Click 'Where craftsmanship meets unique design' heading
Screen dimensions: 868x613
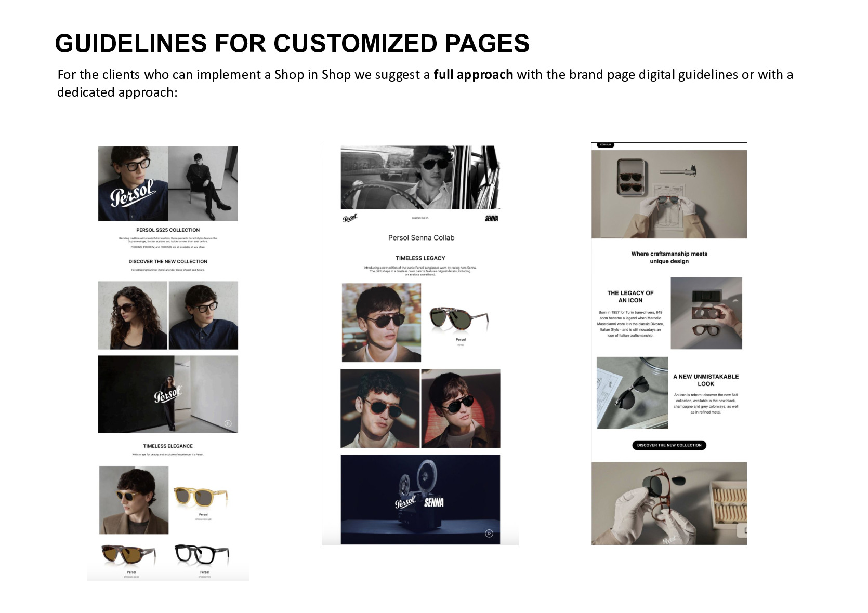(669, 258)
